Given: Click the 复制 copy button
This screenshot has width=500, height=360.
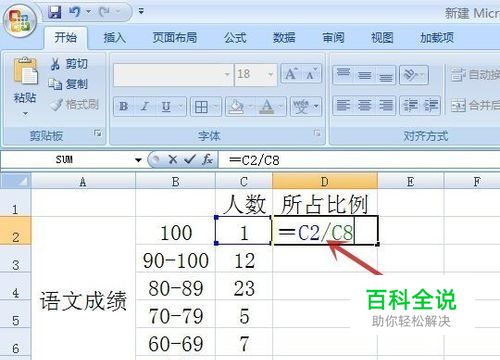Looking at the screenshot, I should coord(69,84).
